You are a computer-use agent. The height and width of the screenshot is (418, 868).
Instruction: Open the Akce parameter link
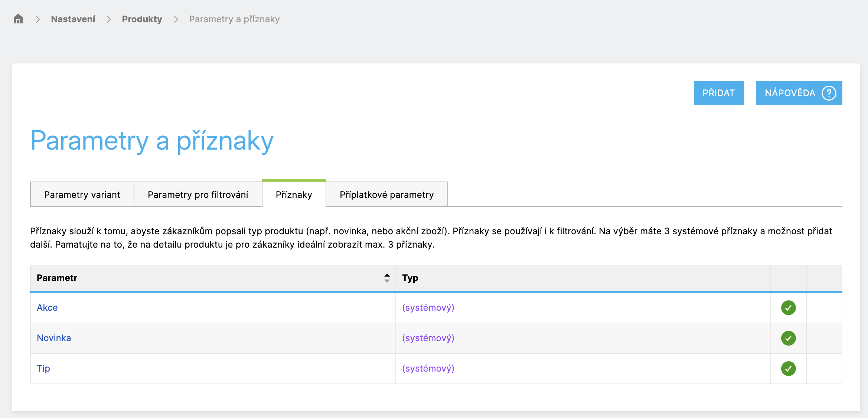47,308
